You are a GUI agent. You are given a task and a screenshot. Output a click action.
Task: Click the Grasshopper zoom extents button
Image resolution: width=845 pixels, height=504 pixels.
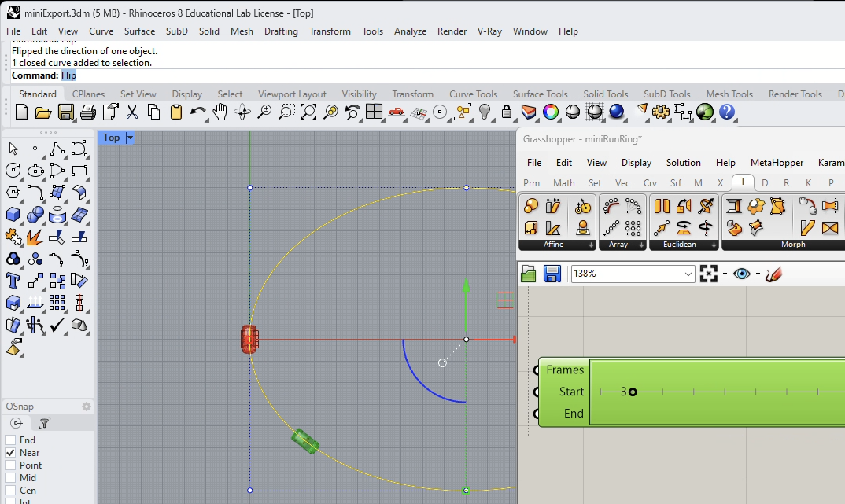[x=708, y=274]
